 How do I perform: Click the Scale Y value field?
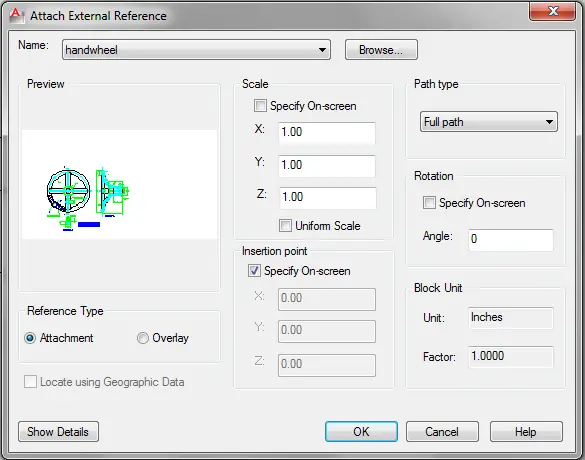pos(327,165)
